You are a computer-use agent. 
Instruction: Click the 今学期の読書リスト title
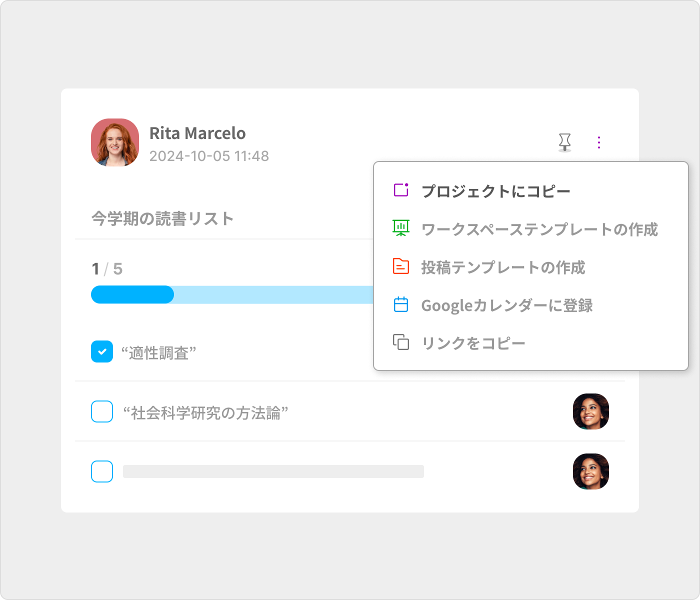pos(162,218)
